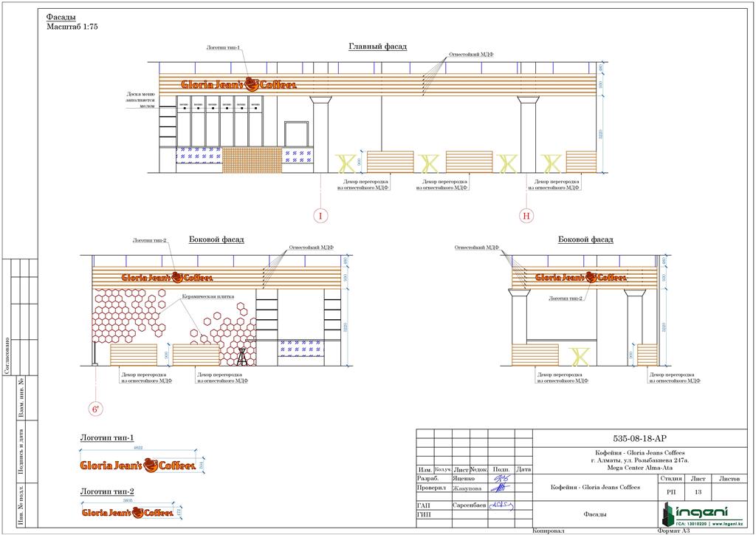756x535 pixels.
Task: Click the drawing number "535-08-18-АР"
Action: tap(640, 438)
